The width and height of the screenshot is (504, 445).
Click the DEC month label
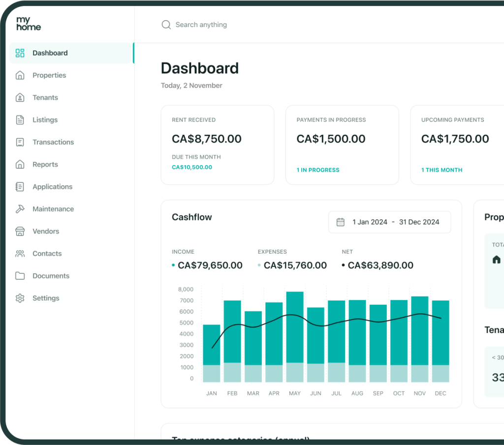click(441, 394)
